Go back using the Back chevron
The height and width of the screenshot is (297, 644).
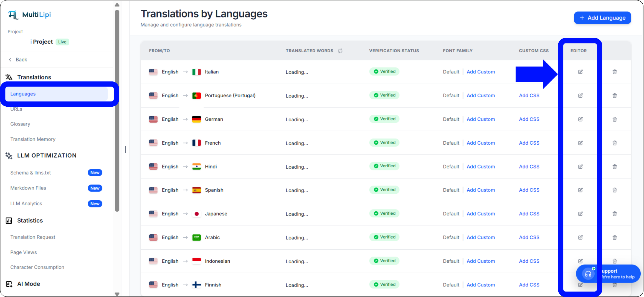[x=10, y=60]
